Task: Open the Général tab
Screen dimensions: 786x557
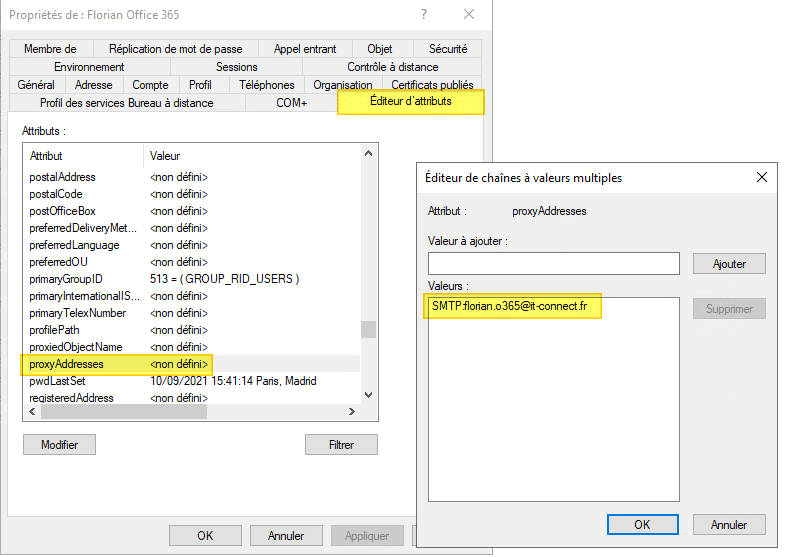Action: coord(36,85)
